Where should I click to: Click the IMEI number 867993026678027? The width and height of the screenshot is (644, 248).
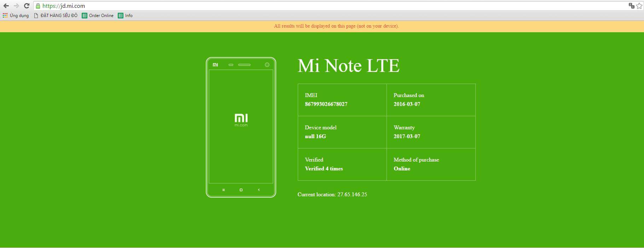click(x=326, y=104)
